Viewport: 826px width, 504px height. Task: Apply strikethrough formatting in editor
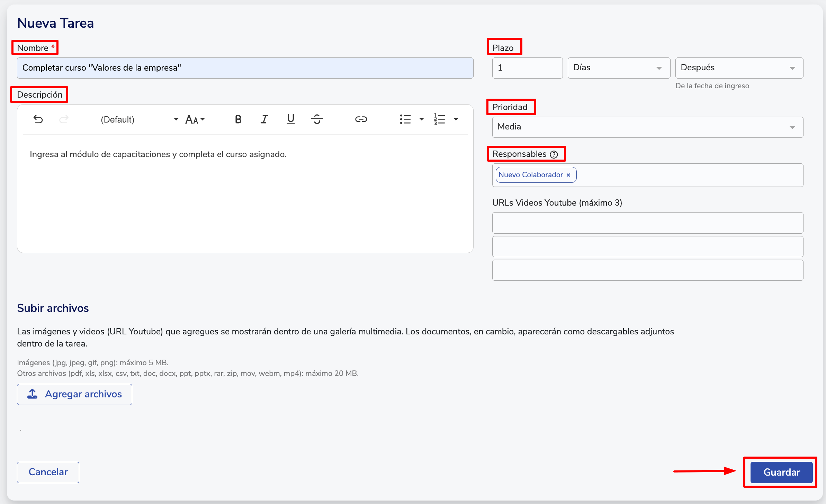point(317,119)
